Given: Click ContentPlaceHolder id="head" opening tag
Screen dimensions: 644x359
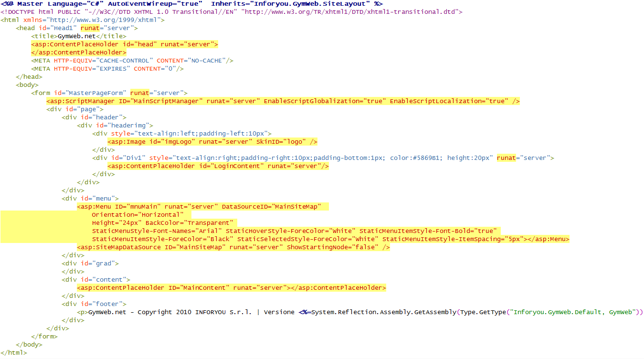Looking at the screenshot, I should pyautogui.click(x=125, y=44).
